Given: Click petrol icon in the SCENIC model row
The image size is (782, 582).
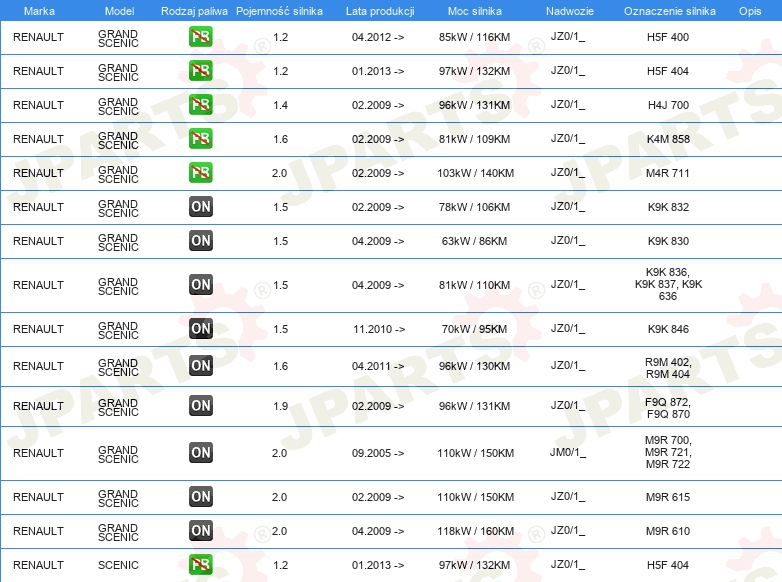Looking at the screenshot, I should coord(200,565).
